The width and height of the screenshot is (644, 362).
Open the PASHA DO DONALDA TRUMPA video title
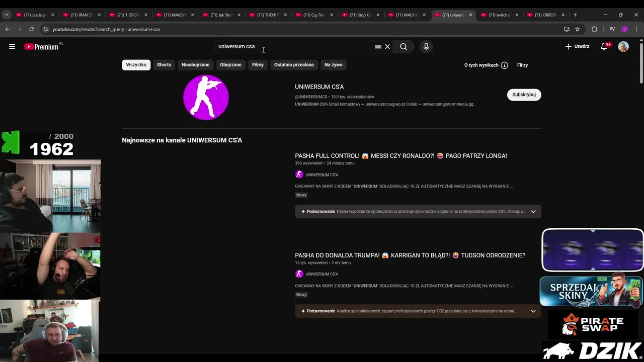[x=410, y=255]
